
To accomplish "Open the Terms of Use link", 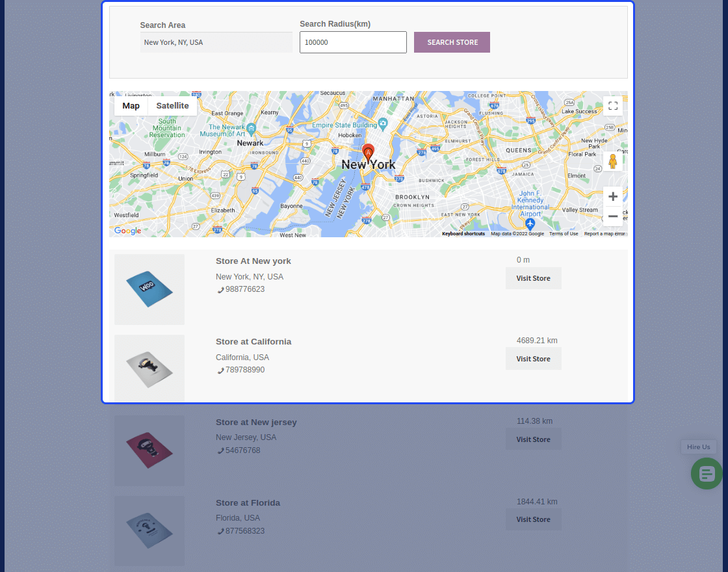I will tap(564, 233).
